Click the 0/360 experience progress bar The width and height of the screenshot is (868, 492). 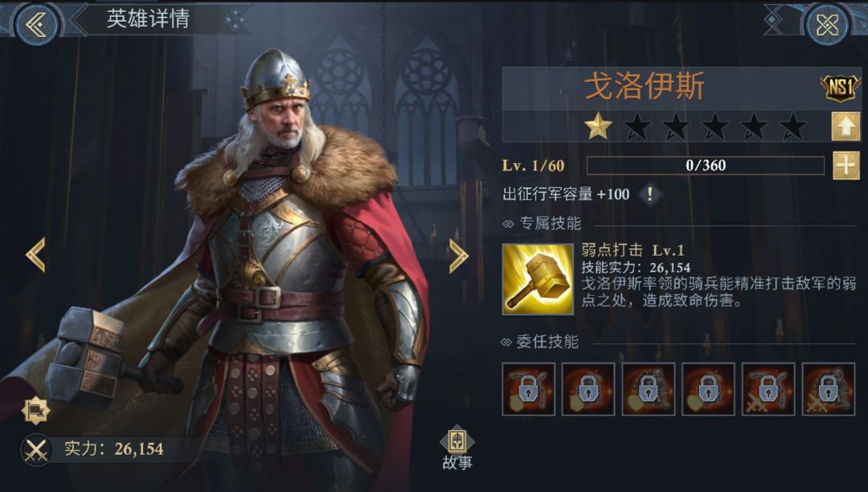[x=706, y=166]
